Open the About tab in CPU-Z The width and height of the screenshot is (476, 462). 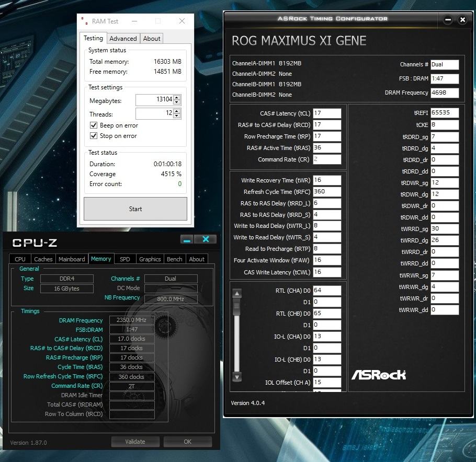(197, 259)
